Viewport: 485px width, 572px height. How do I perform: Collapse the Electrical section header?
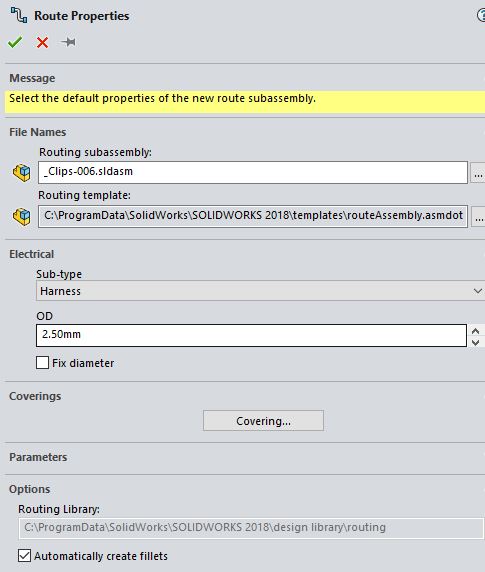point(31,254)
